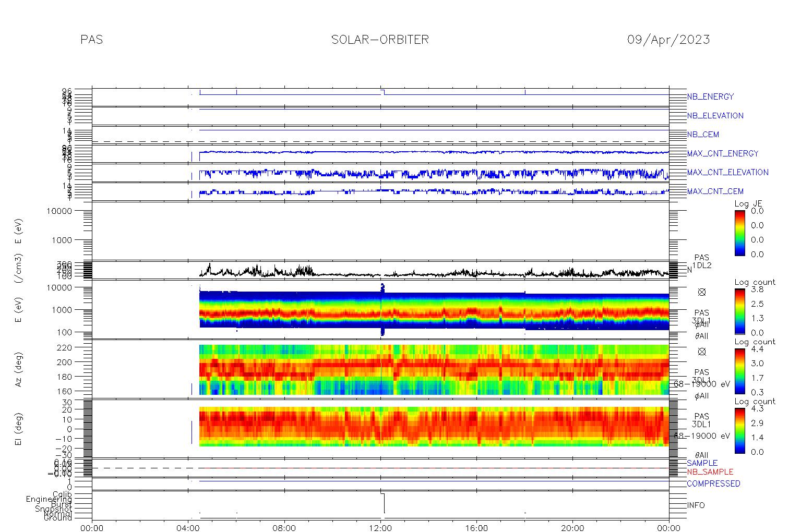Click the El (deg) axis label
Viewport: 789px width, 532px height.
tap(18, 429)
